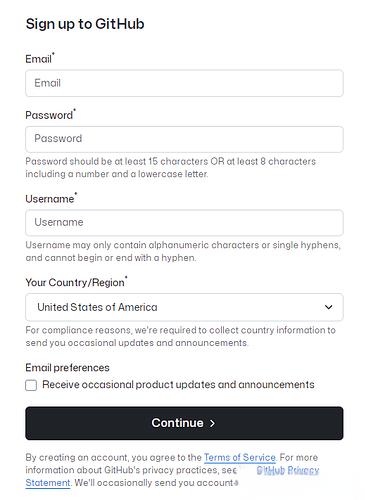Click the Continue button
This screenshot has height=500, width=365.
(184, 423)
